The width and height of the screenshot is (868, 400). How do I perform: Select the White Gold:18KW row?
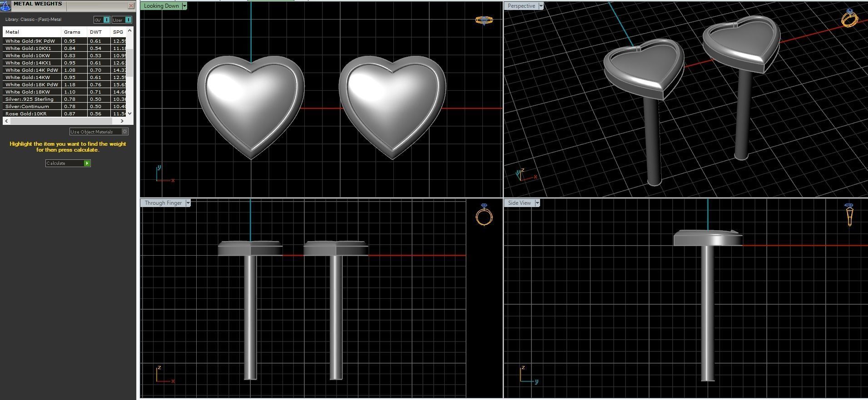coord(64,92)
